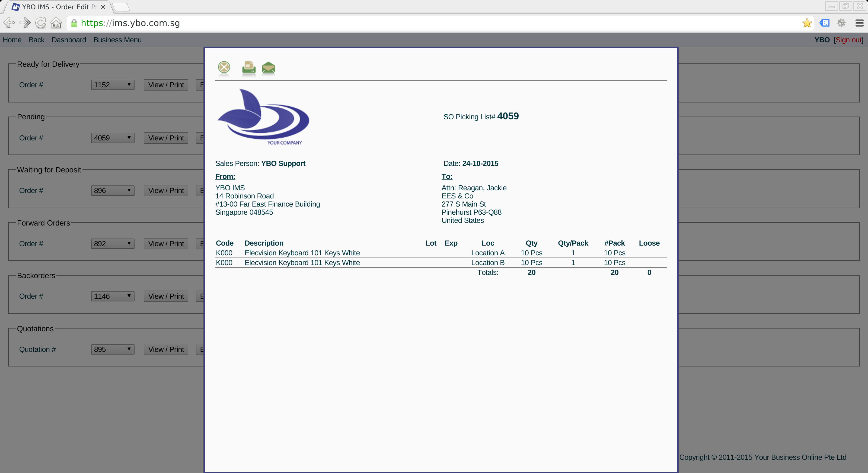Open Pending order number 4059 dropdown
The image size is (868, 473).
pos(113,138)
